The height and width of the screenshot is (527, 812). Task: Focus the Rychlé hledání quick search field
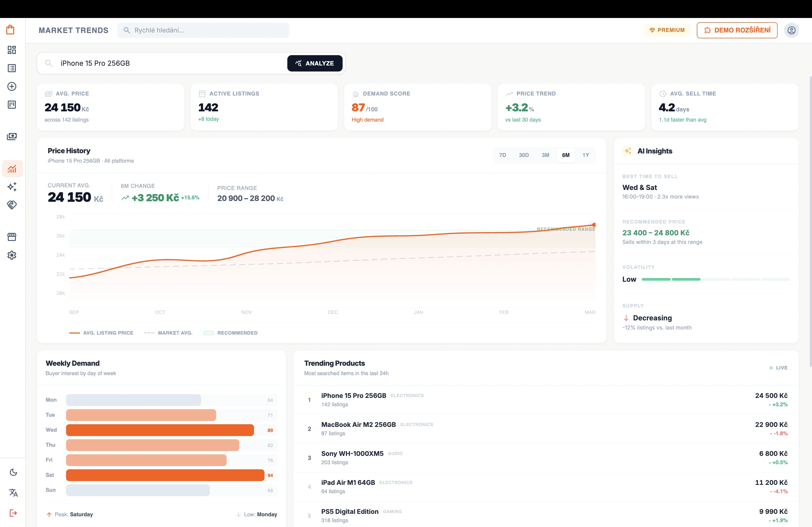(203, 30)
